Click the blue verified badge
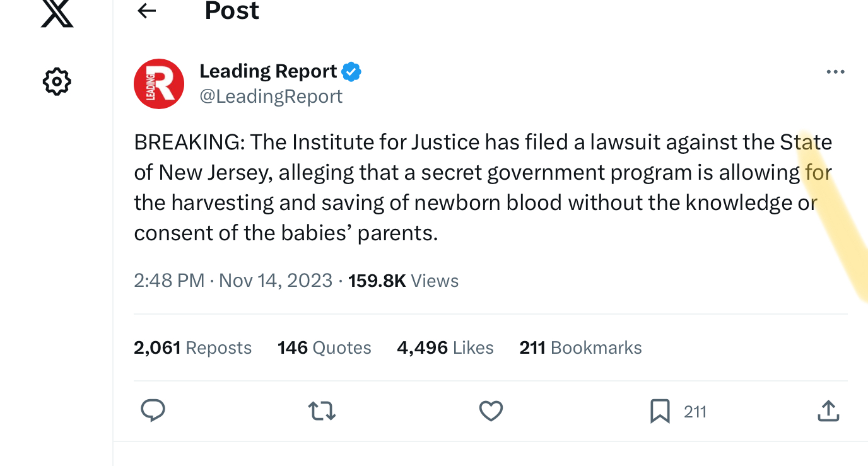868x466 pixels. coord(351,72)
